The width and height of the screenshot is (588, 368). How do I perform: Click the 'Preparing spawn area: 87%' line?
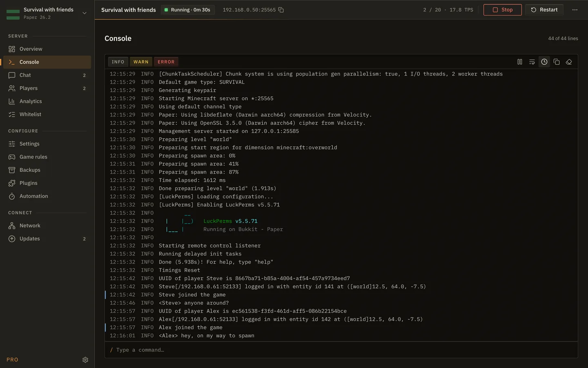click(341, 172)
